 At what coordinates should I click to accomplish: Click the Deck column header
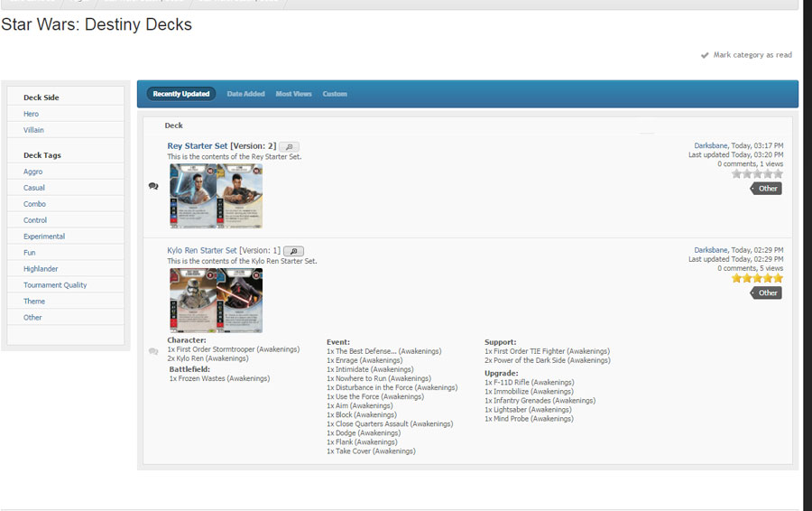(173, 125)
